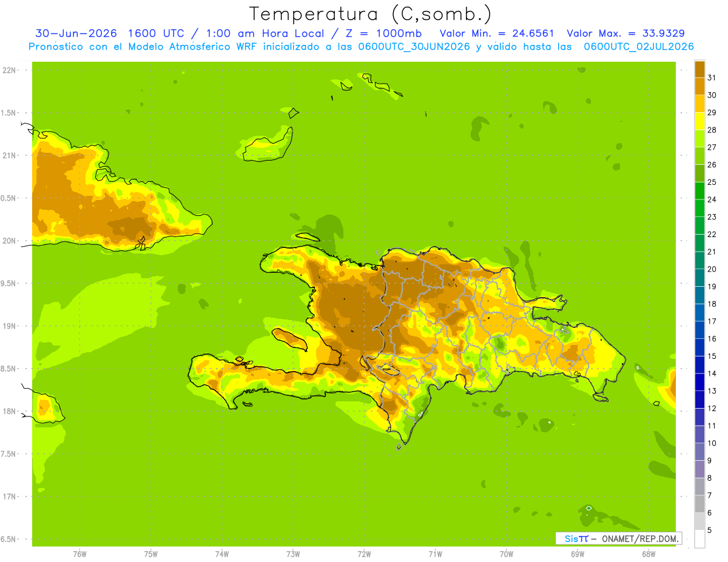
Task: Click the "18N" latitude axis label
Action: [9, 412]
